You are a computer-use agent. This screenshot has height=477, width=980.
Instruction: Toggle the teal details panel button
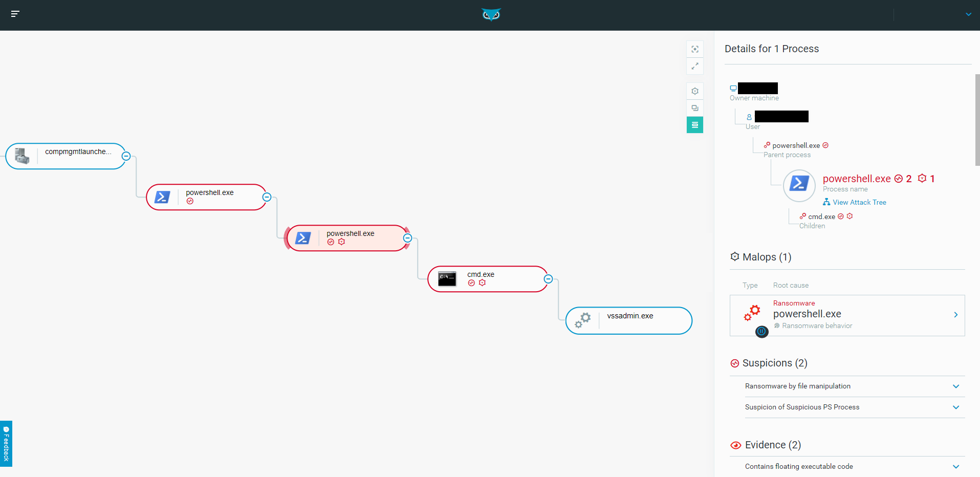(694, 125)
